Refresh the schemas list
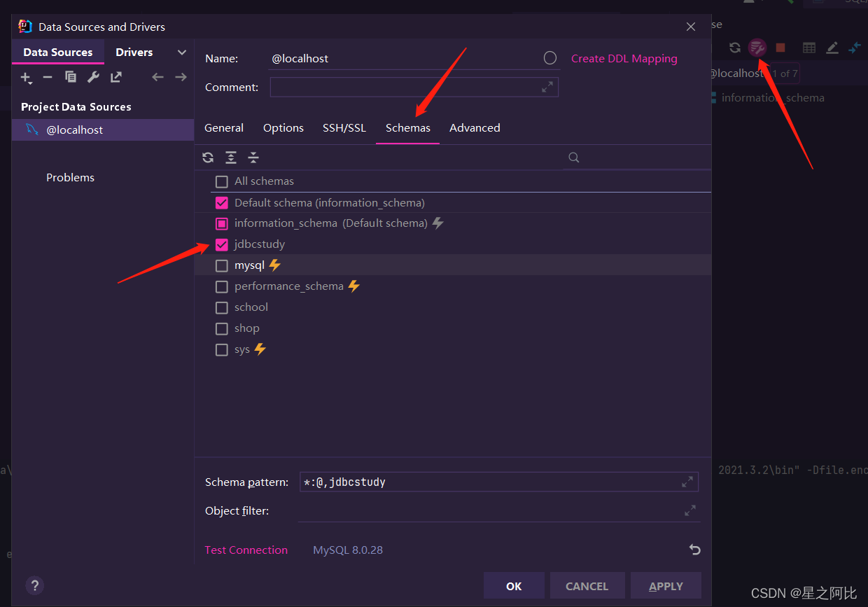 tap(208, 158)
